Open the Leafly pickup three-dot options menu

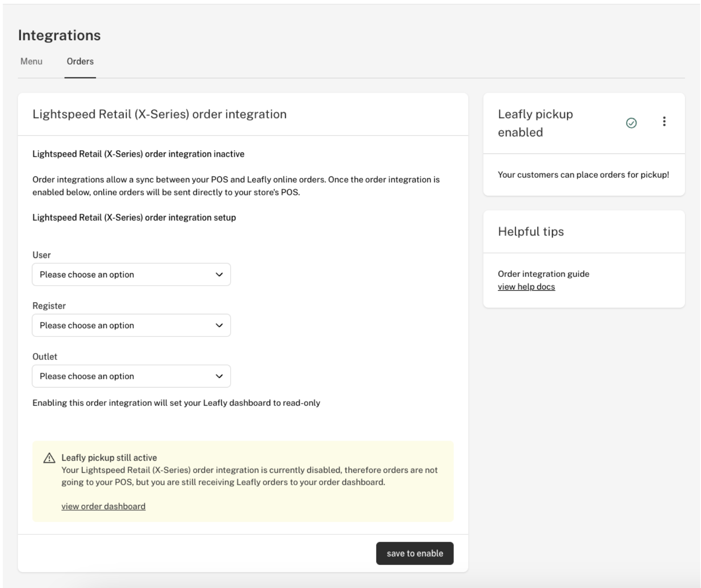[664, 122]
